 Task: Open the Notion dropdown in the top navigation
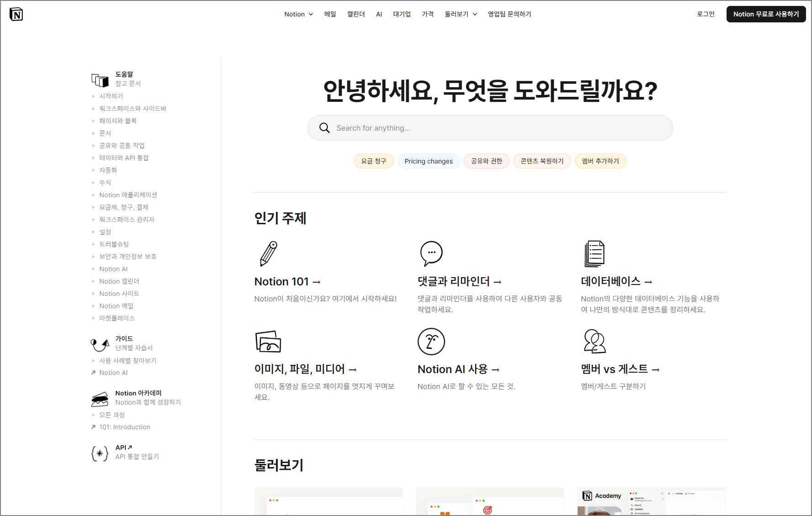298,14
